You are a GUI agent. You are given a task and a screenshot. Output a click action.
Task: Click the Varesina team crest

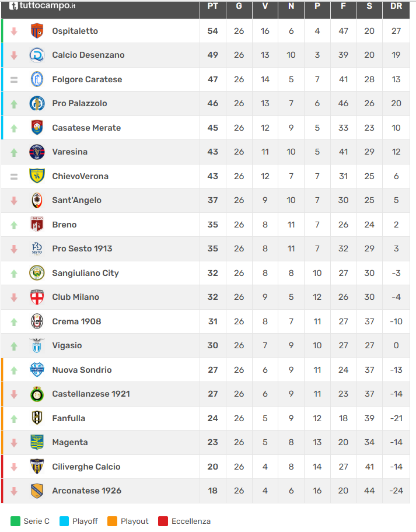[37, 152]
